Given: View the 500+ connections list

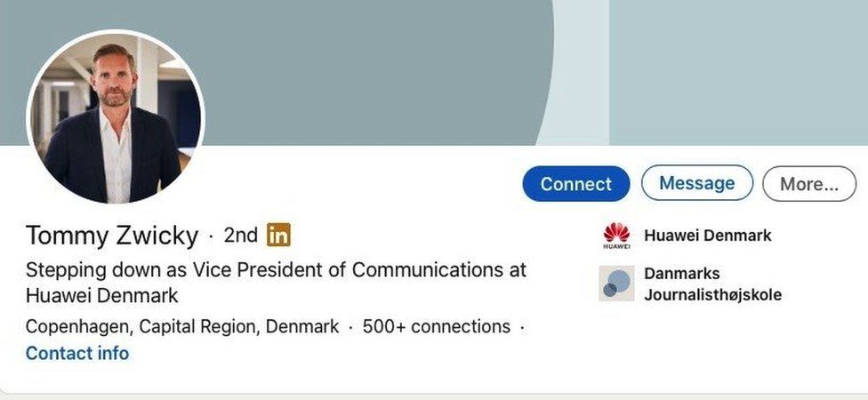Looking at the screenshot, I should pos(436,327).
